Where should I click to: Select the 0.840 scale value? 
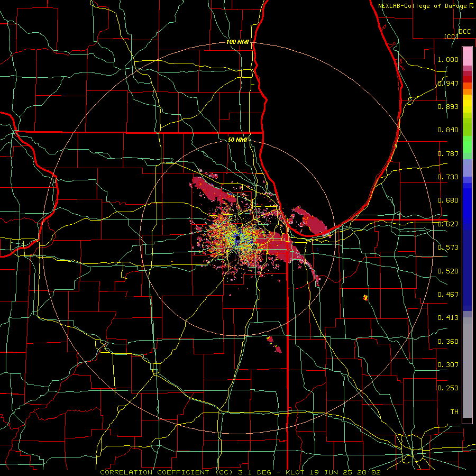point(448,130)
